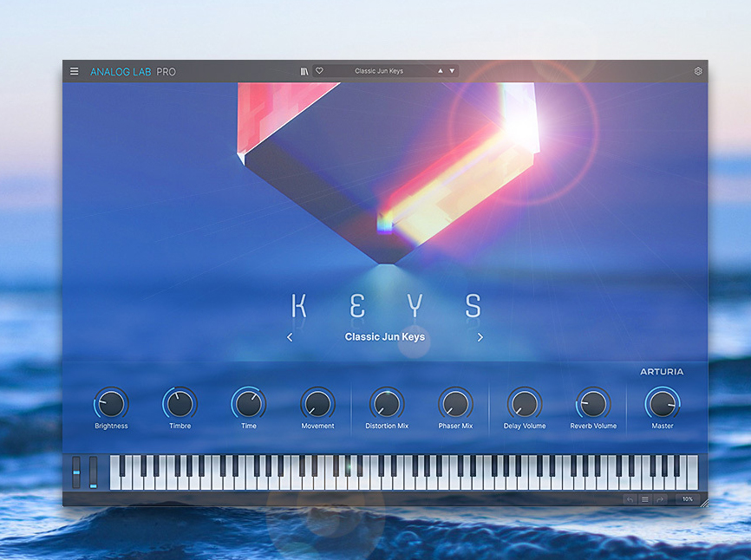The height and width of the screenshot is (560, 751).
Task: Click the Timbre knob
Action: point(180,403)
